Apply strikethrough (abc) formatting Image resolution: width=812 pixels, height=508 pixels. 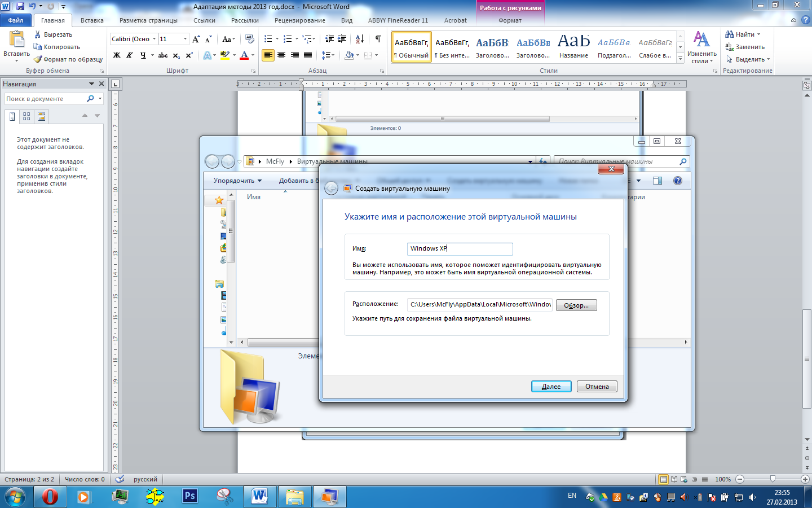pyautogui.click(x=163, y=55)
